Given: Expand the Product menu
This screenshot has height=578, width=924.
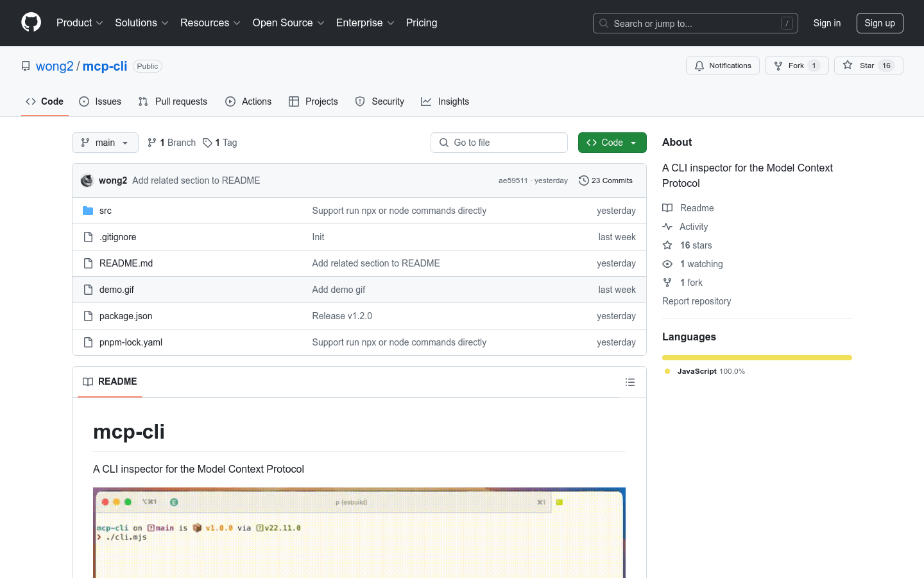Looking at the screenshot, I should pos(80,22).
